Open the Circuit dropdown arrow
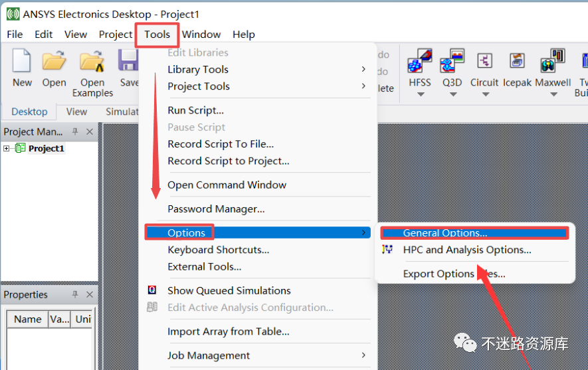588x370 pixels. pyautogui.click(x=486, y=94)
